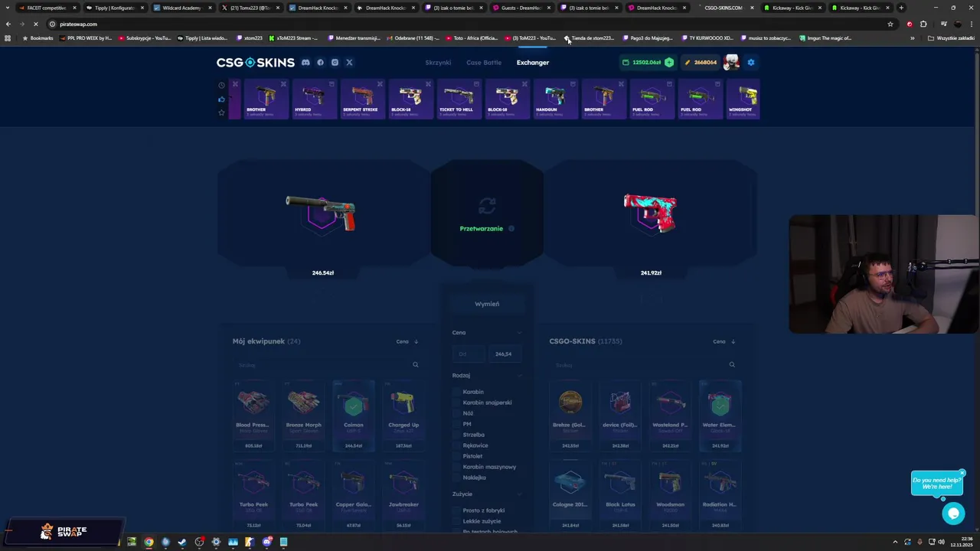Select the Blood Press... gloves item
Image resolution: width=980 pixels, height=551 pixels.
253,415
